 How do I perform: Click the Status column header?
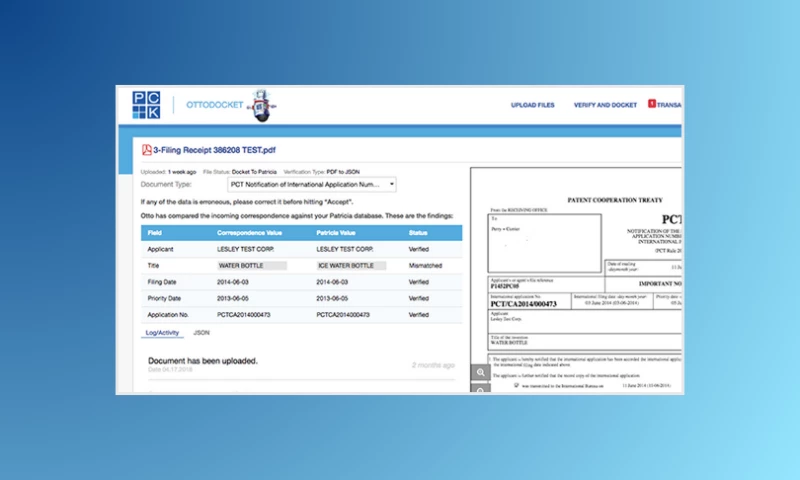(x=418, y=233)
